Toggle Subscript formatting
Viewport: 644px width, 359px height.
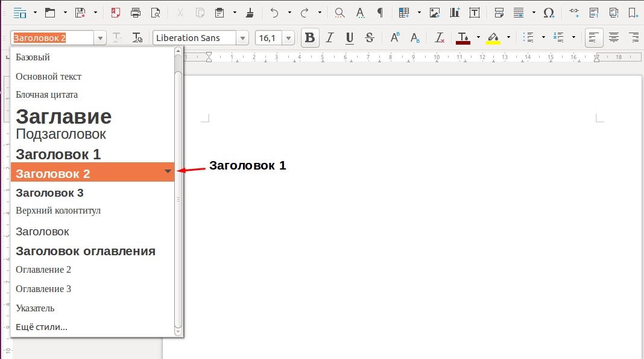coord(415,38)
